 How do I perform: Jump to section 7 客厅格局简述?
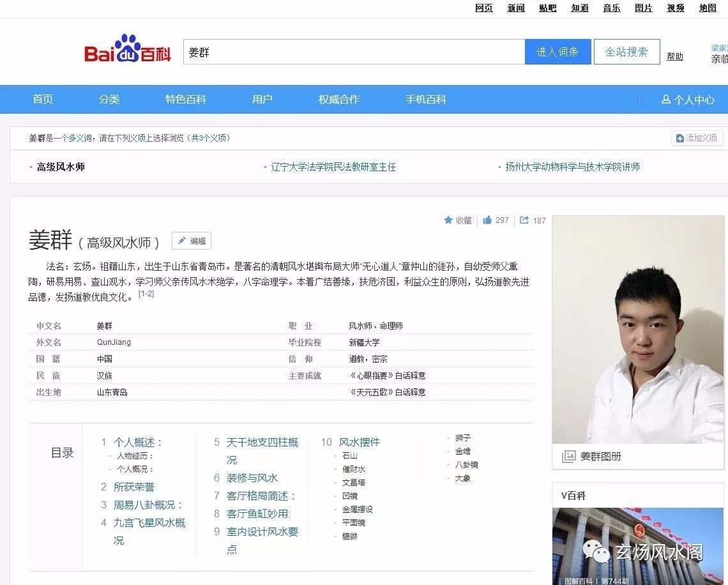pos(261,496)
